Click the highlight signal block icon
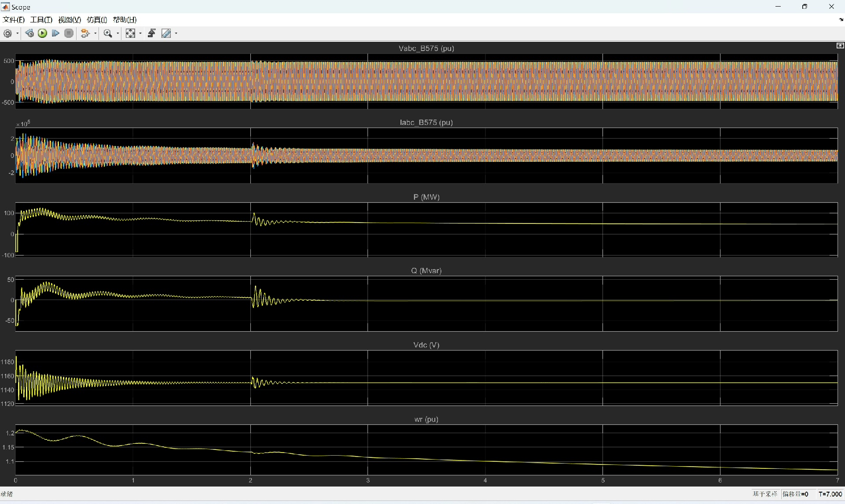Viewport: 845px width, 504px height. pos(85,33)
